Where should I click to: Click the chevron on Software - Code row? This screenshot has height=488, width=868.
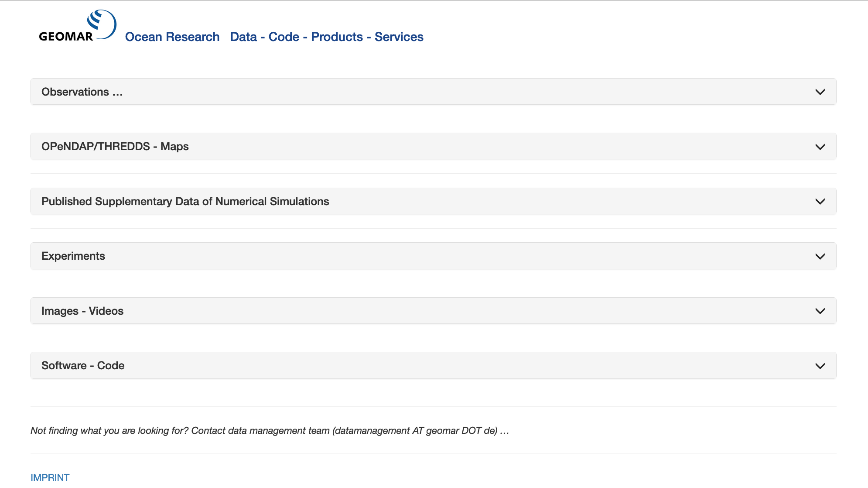(x=820, y=366)
